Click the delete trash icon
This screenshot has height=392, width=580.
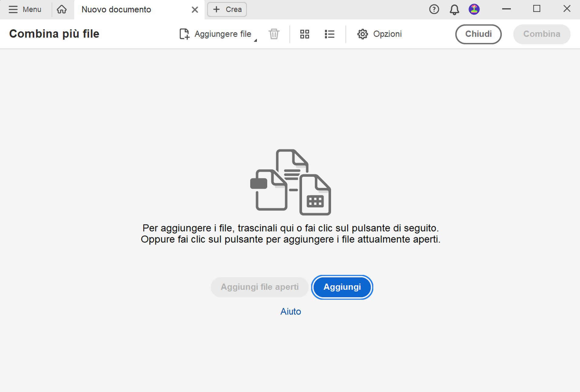(x=273, y=34)
